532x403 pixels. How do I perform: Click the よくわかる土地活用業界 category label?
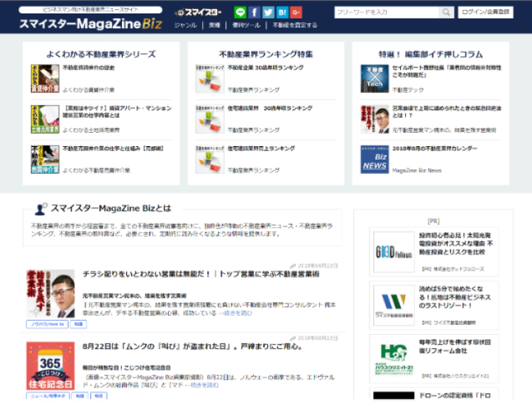point(91,130)
